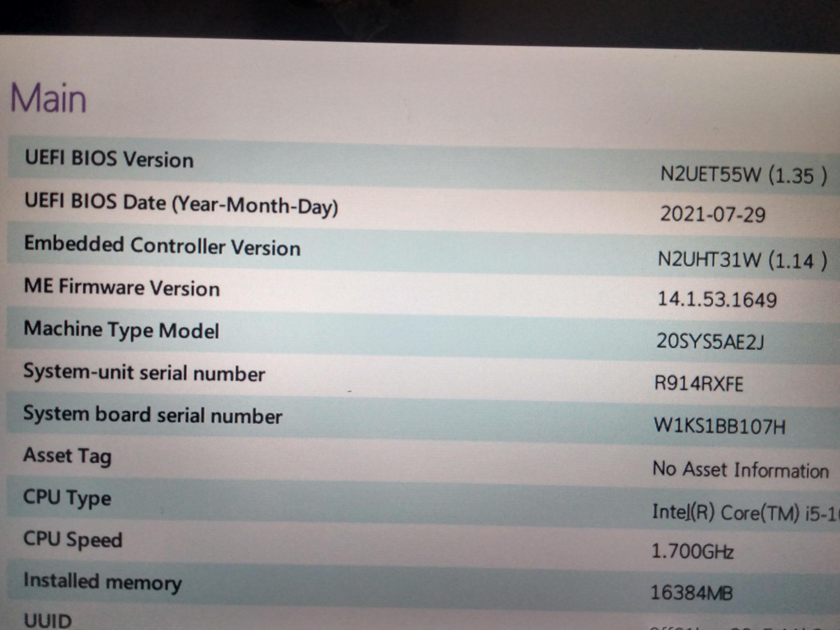Screen dimensions: 840x630
Task: Select the CPU Type row label
Action: 67,498
